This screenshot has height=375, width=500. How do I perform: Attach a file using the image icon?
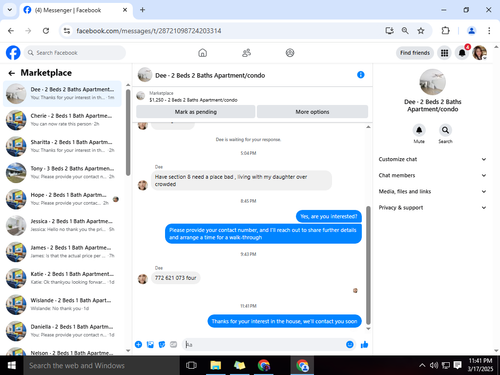pyautogui.click(x=150, y=344)
